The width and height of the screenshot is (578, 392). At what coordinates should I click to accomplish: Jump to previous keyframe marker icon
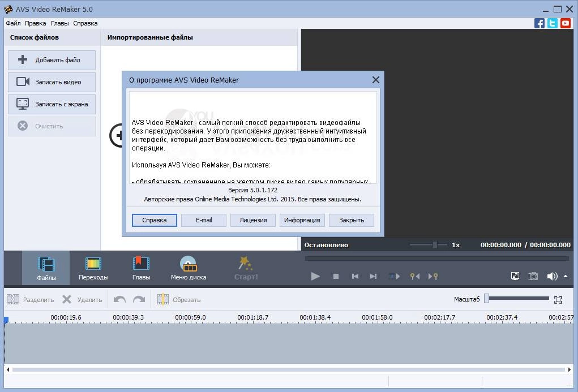click(415, 276)
